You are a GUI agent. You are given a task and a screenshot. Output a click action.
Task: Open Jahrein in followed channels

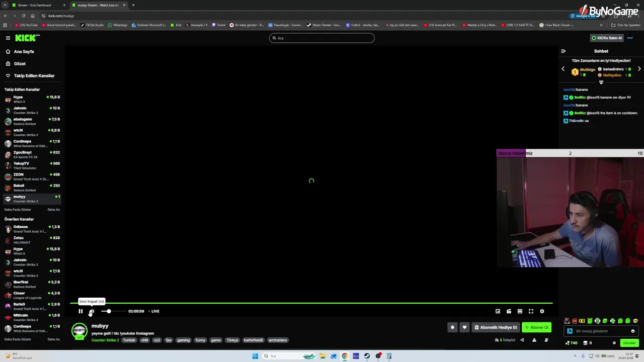click(32, 110)
